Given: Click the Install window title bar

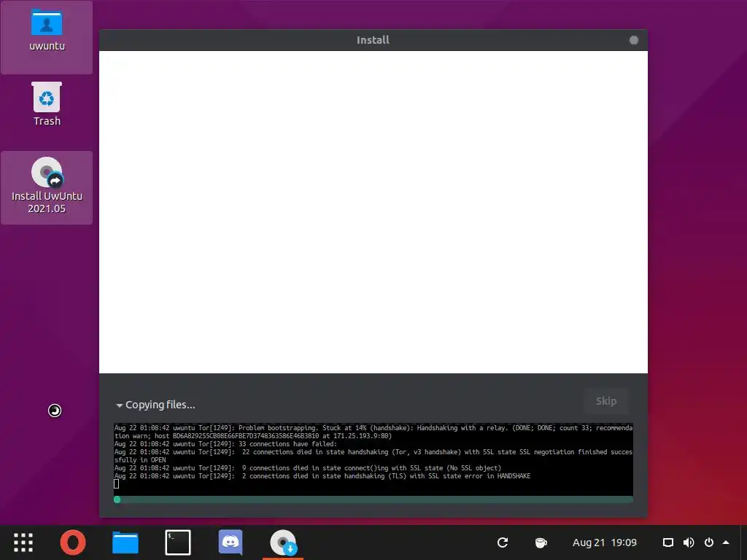Looking at the screenshot, I should click(x=373, y=40).
